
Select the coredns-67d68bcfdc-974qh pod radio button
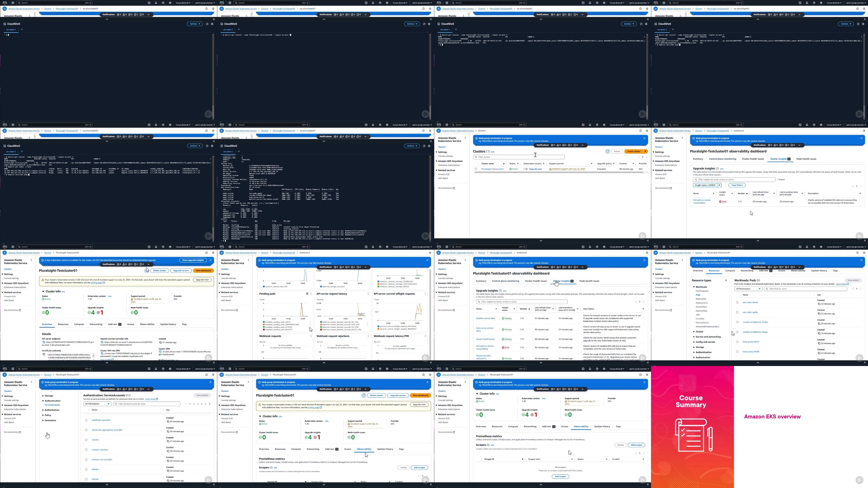[x=737, y=322]
